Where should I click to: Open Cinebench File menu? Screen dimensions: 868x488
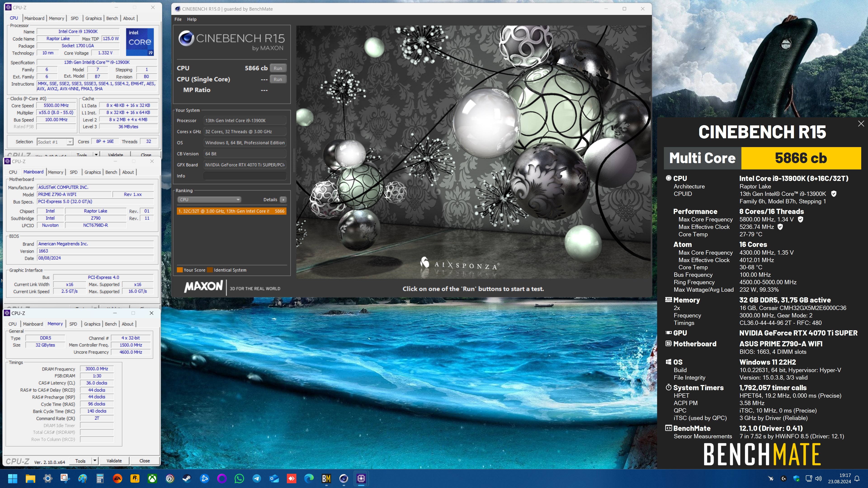click(x=178, y=19)
